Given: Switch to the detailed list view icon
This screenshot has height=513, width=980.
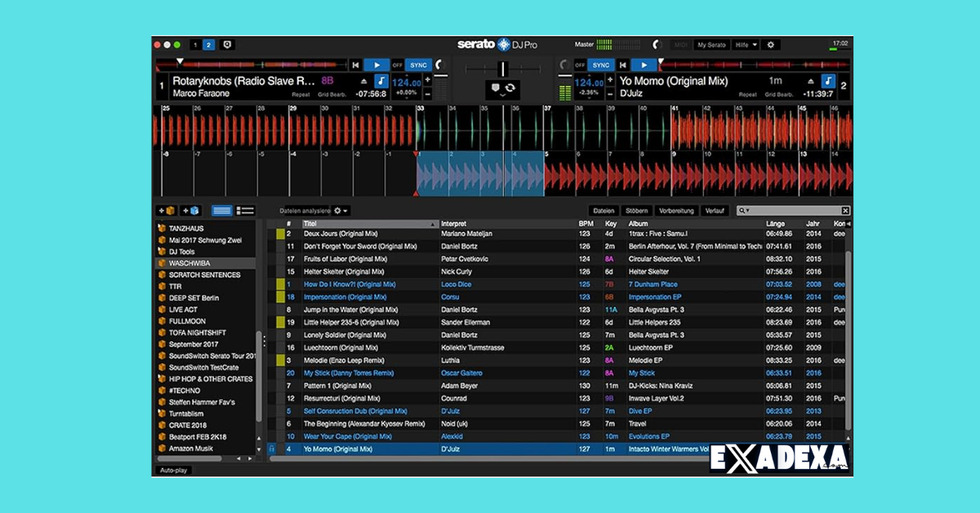Looking at the screenshot, I should pos(247,210).
